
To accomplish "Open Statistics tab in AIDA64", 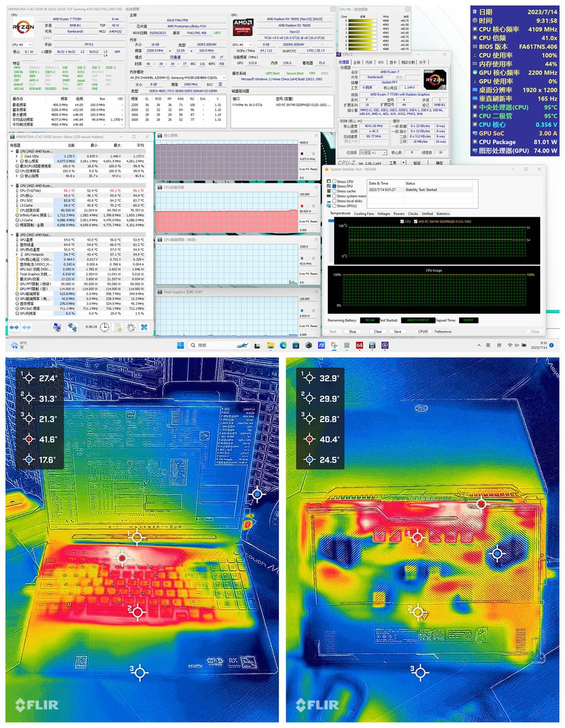I will tap(443, 214).
